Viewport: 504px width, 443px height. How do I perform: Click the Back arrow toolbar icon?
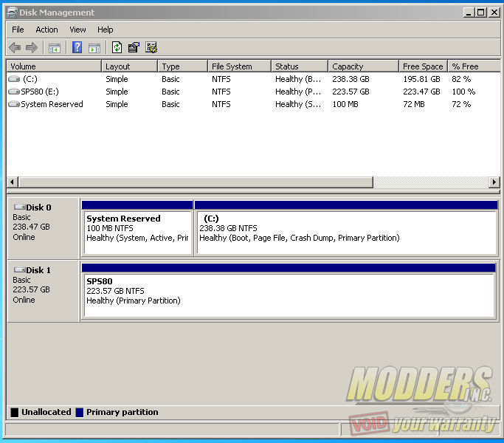click(x=15, y=47)
